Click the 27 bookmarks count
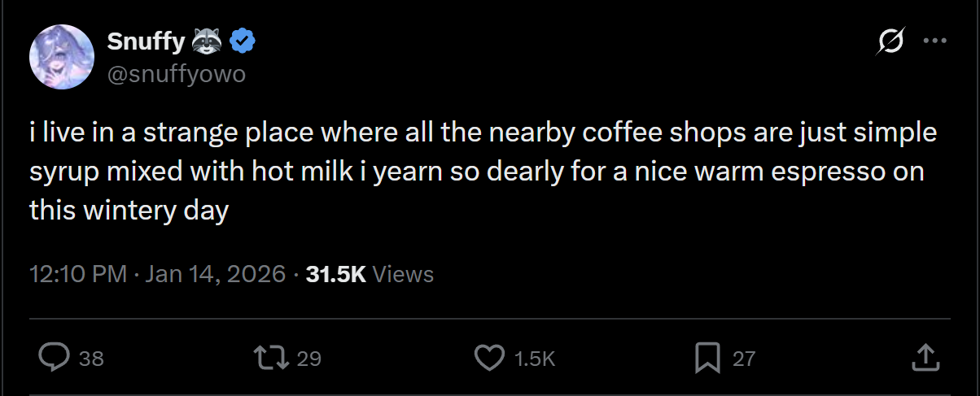 coord(744,358)
